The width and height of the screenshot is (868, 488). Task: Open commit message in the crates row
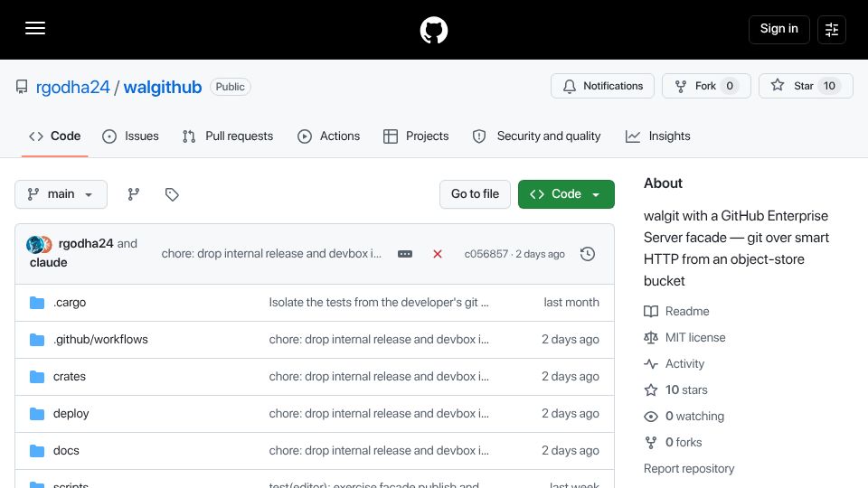coord(379,377)
